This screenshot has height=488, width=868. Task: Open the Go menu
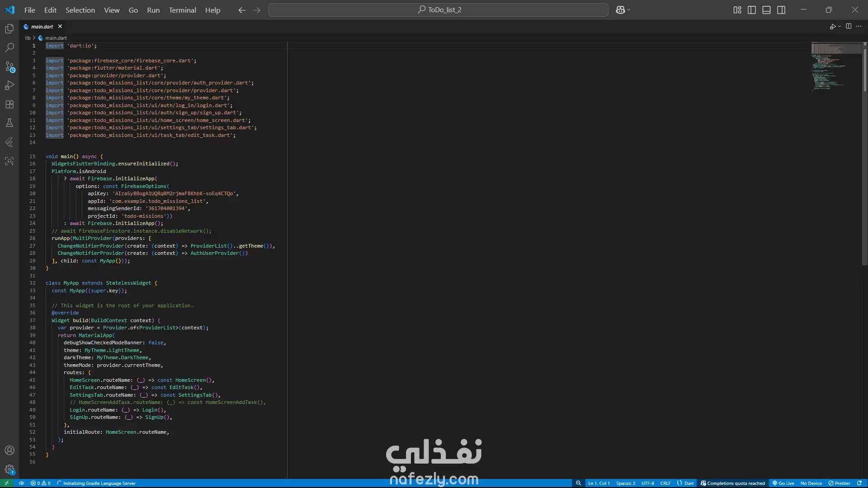click(x=133, y=10)
